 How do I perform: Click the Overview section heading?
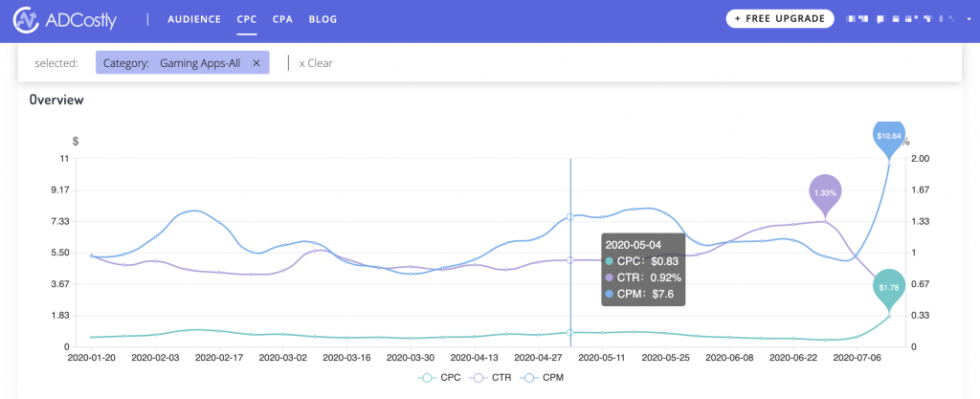pyautogui.click(x=56, y=100)
